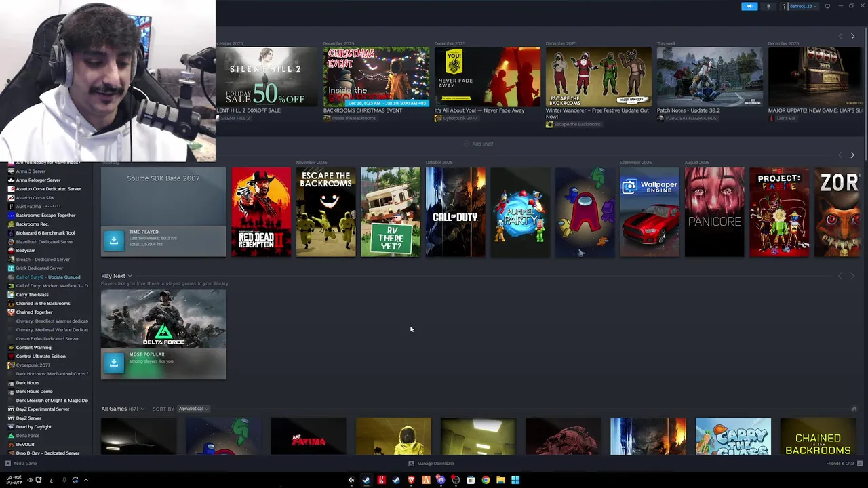Open Silent Hill 2 50% off sale news

pos(267,77)
